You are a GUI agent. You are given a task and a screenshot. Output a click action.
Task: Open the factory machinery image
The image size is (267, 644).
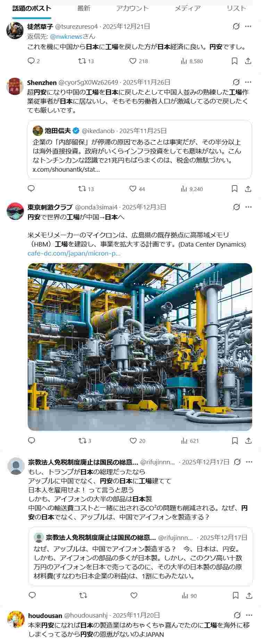coord(140,347)
